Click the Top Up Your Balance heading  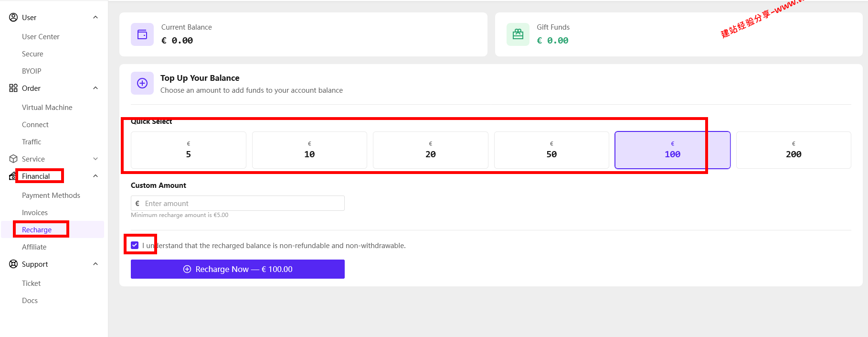pos(200,78)
